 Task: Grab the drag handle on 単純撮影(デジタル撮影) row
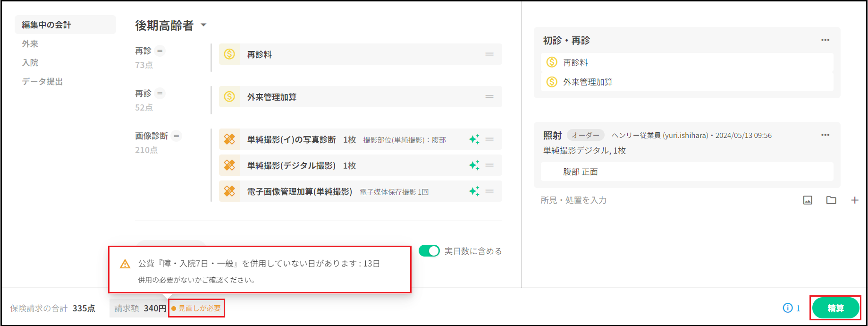(x=489, y=165)
